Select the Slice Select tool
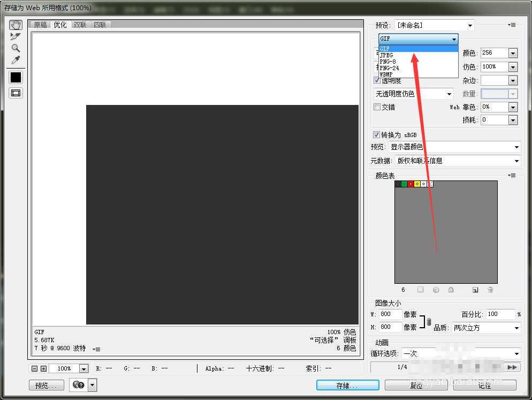Screen dimensions: 532x400 tap(16, 37)
